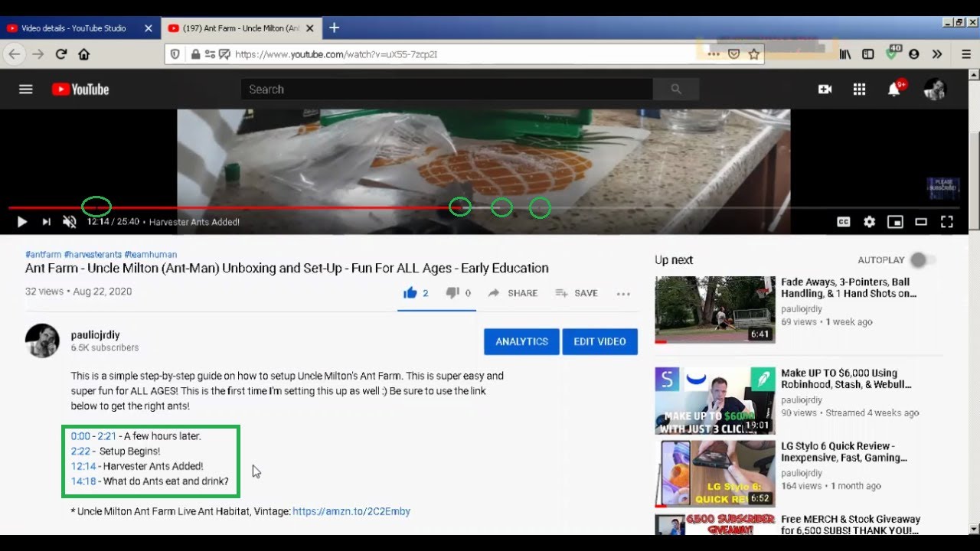This screenshot has height=551, width=980.
Task: Open the Firefox account icon
Action: (x=913, y=54)
